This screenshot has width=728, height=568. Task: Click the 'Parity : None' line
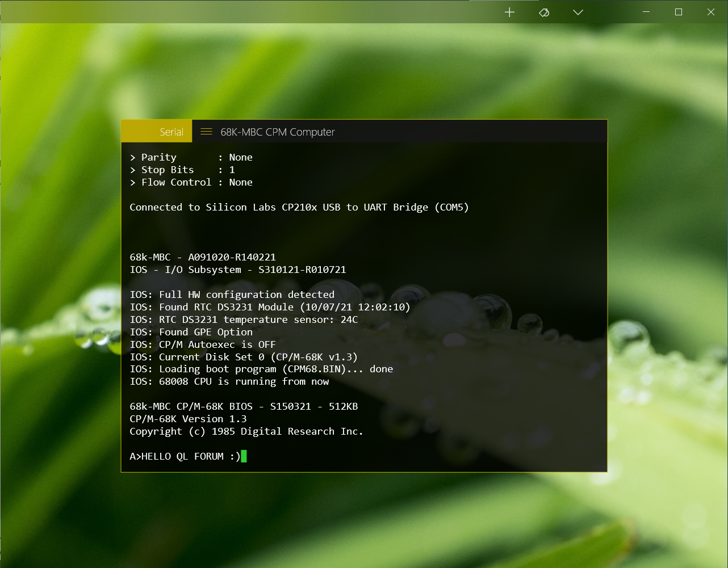pyautogui.click(x=191, y=157)
